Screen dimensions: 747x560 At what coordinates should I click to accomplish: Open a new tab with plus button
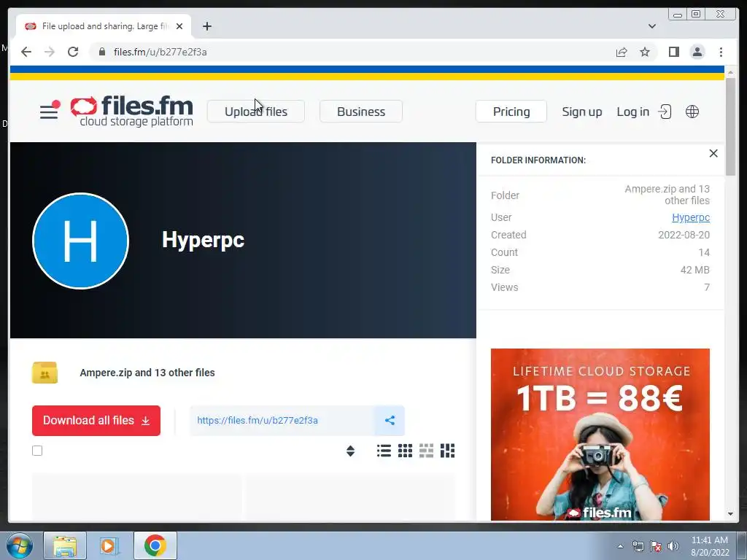pyautogui.click(x=206, y=26)
